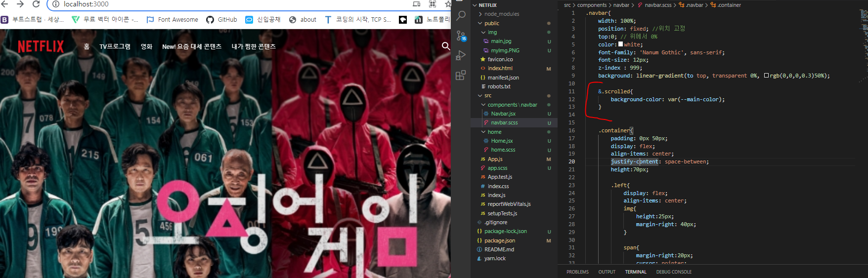Open the 노트폴리오 bookmark
The width and height of the screenshot is (868, 278).
coord(433,20)
